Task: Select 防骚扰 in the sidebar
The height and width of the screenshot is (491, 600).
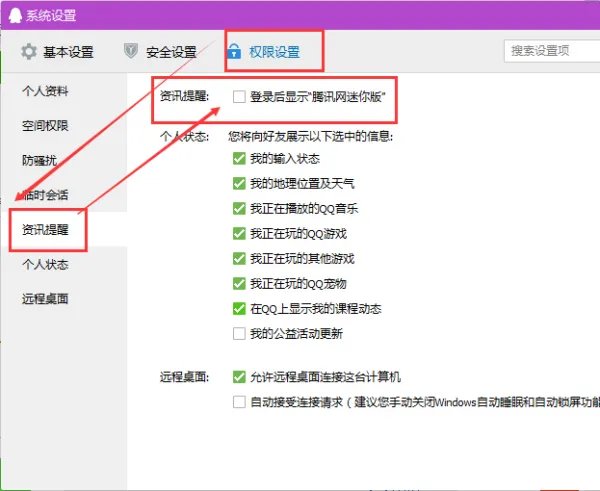Action: [39, 160]
